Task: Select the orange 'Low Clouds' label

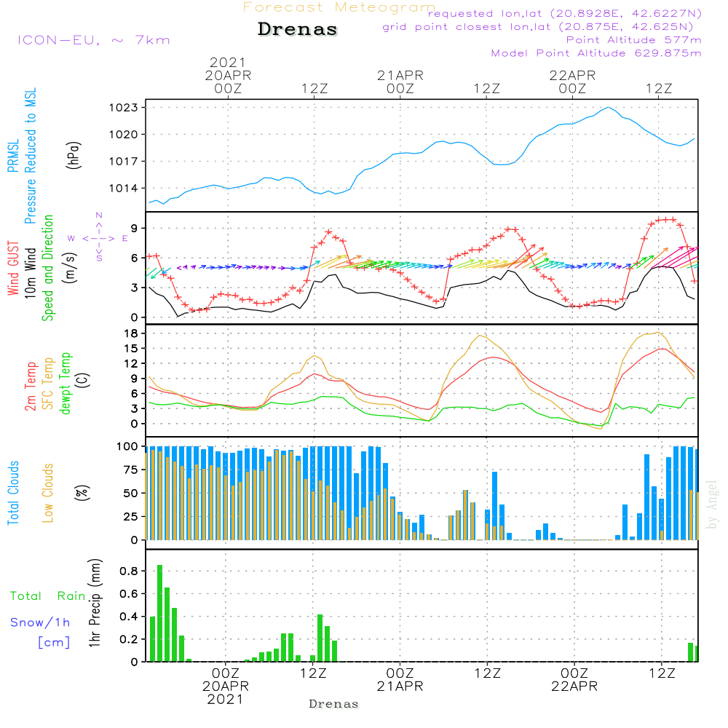Action: (x=48, y=493)
